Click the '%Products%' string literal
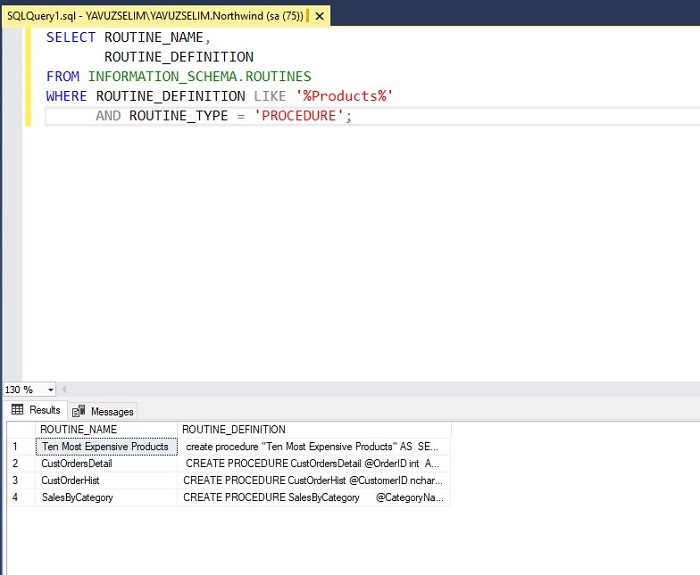 (x=344, y=96)
